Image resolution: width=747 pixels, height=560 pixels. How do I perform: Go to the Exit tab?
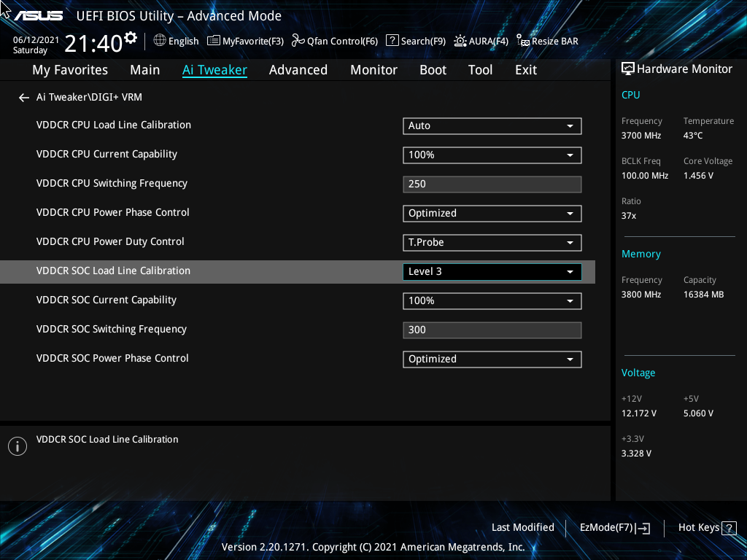(x=526, y=70)
